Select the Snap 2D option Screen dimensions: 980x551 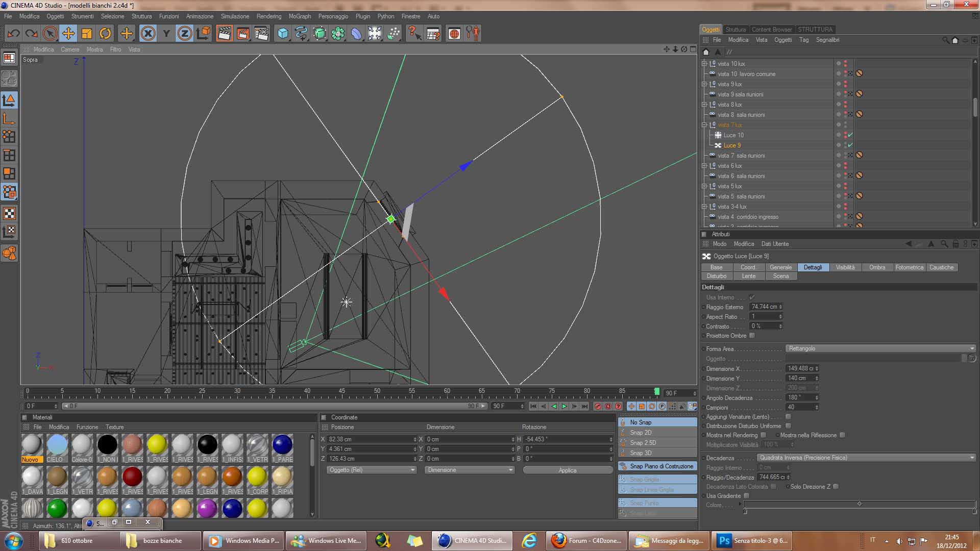[x=641, y=433]
